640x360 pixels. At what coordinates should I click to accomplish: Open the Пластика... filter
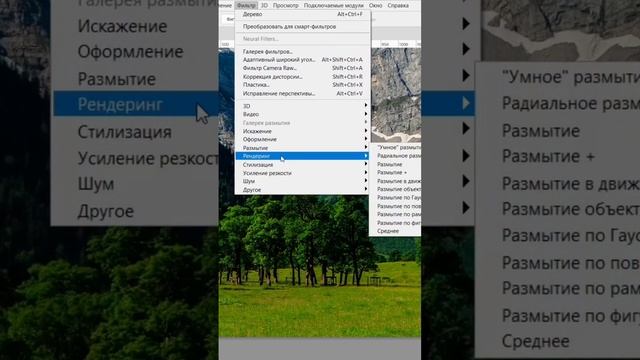[x=302, y=85]
